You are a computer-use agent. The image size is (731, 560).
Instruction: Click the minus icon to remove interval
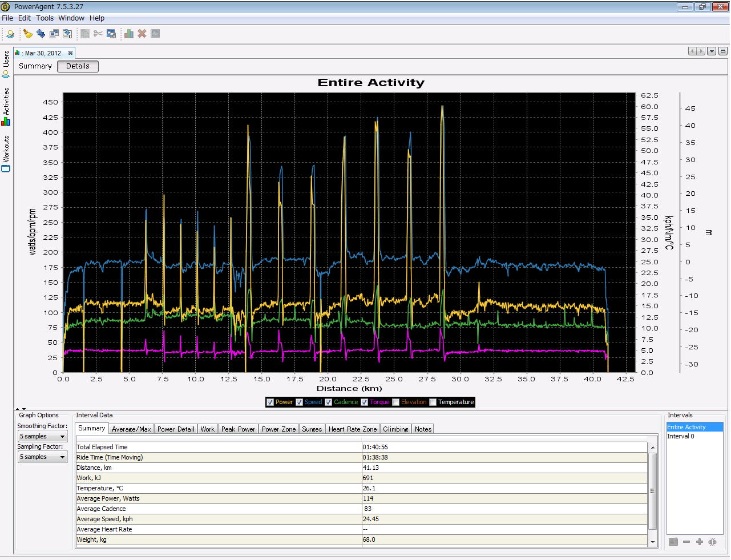tap(686, 542)
